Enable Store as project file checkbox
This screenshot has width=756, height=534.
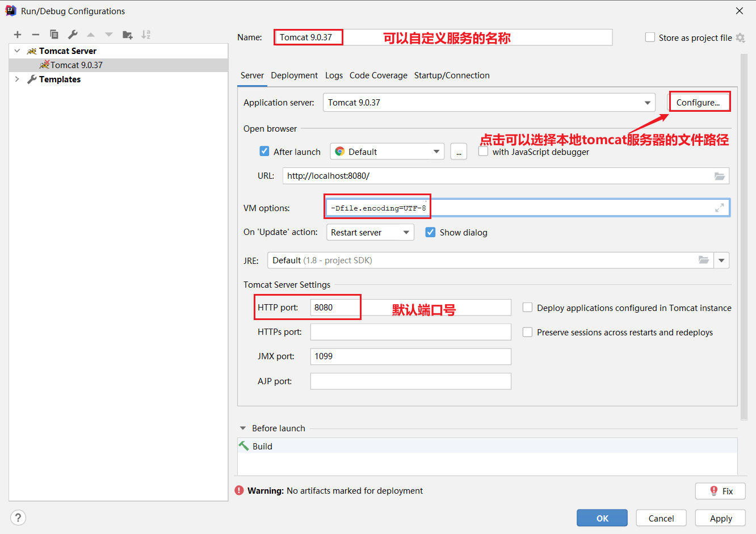[650, 37]
